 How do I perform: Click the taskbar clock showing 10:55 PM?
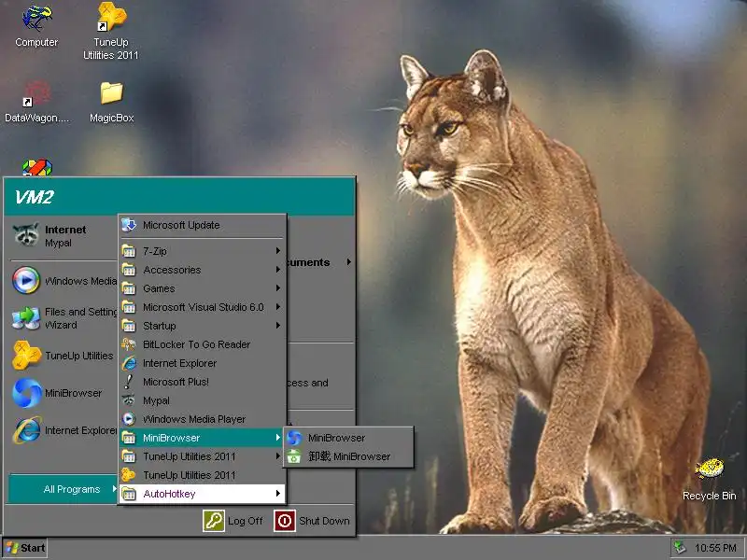(715, 548)
